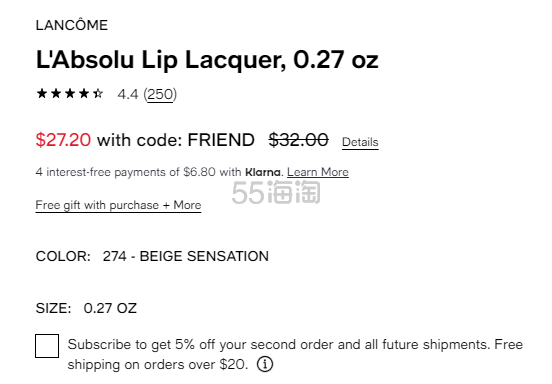This screenshot has width=552, height=384.
Task: Click the 55海淘 watermark logo
Action: 276,192
